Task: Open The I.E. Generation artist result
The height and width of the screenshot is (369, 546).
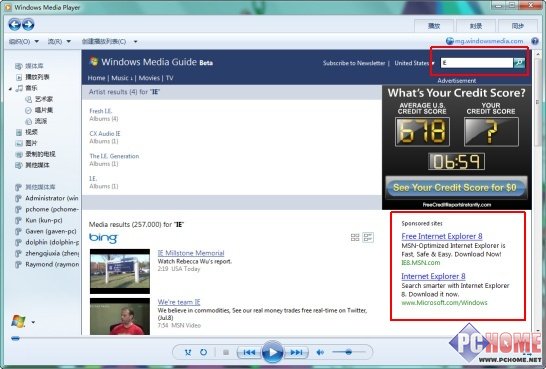Action: coord(114,156)
